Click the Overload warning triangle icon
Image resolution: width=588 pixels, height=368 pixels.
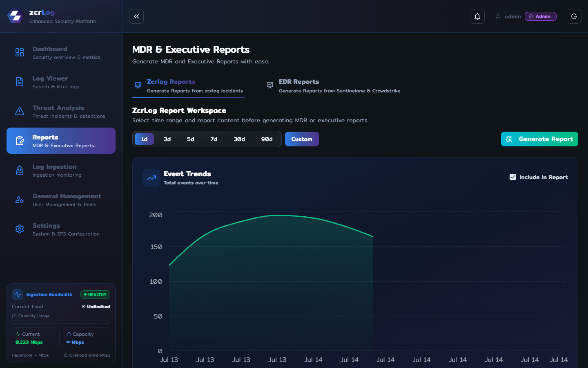66,355
